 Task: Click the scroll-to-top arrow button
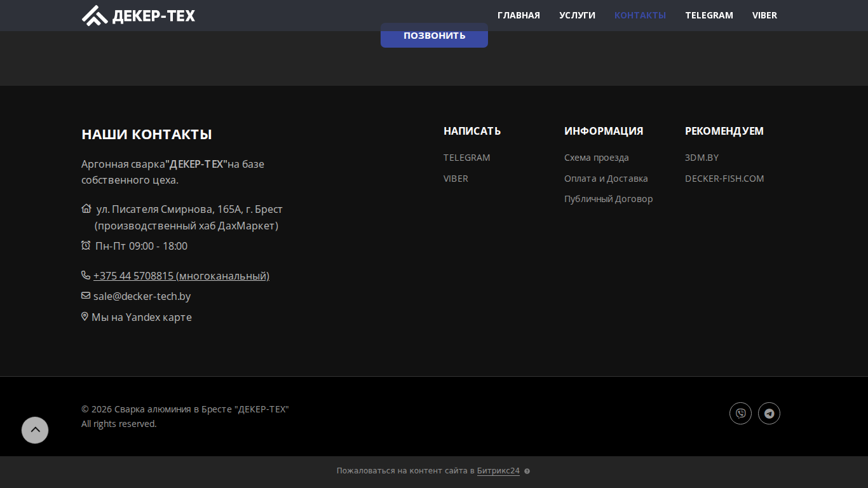35,430
